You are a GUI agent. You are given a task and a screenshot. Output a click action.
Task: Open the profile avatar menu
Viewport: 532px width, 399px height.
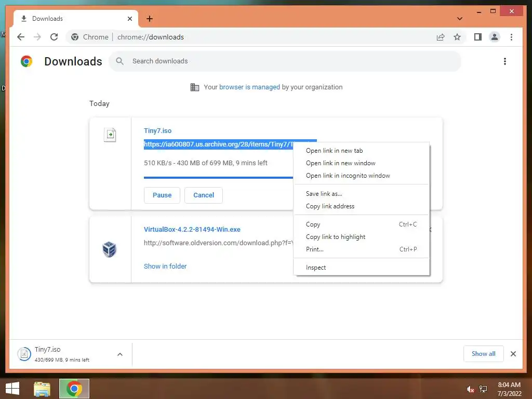tap(495, 37)
